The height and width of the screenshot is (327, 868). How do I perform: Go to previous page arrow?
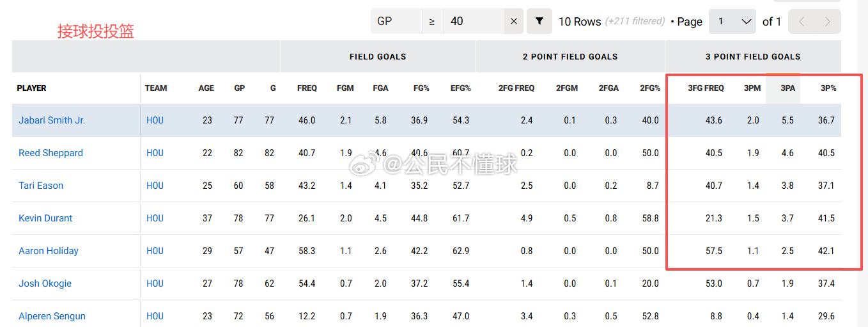pyautogui.click(x=802, y=21)
